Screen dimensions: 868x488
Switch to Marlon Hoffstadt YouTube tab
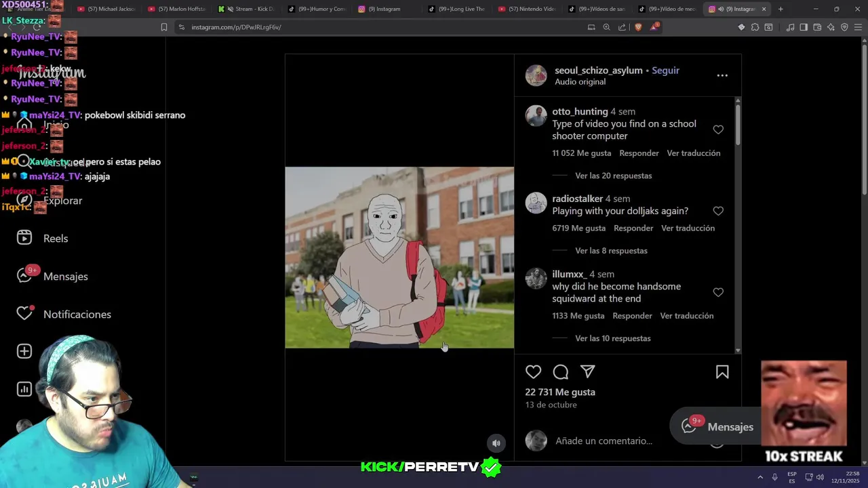click(176, 9)
